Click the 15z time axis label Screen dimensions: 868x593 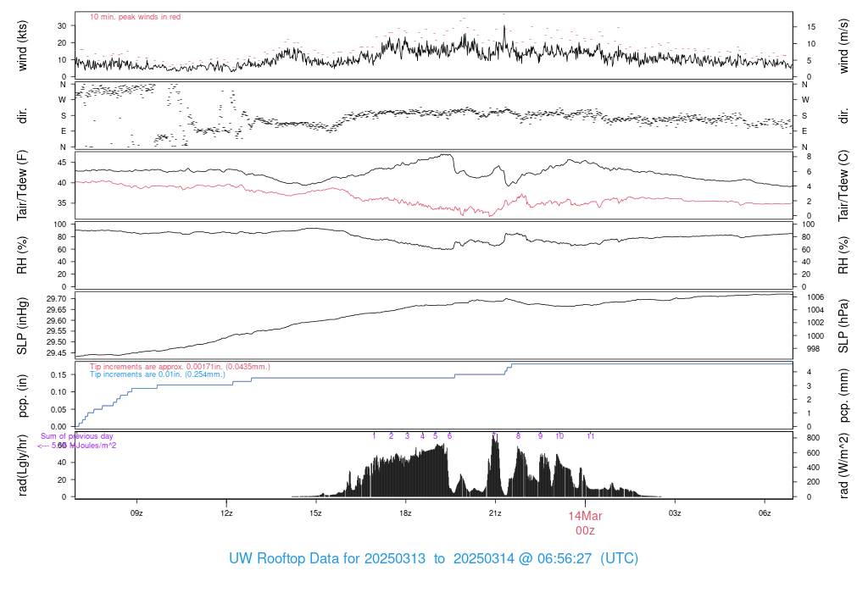315,513
